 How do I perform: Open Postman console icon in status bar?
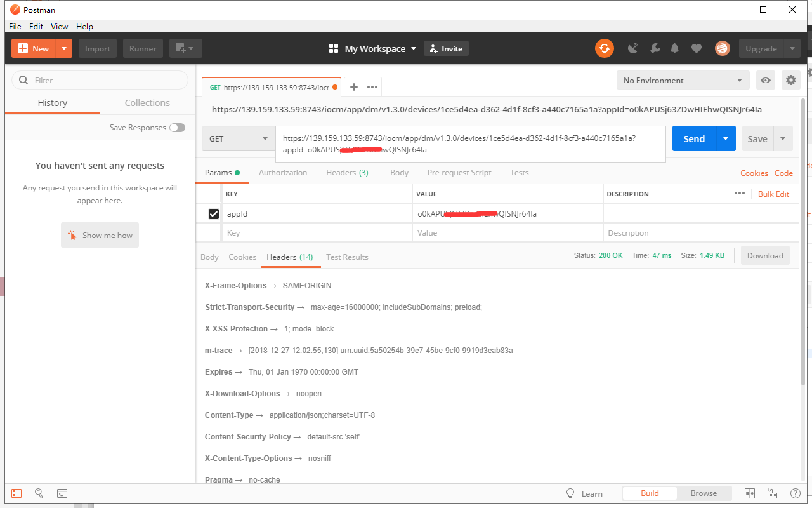(x=62, y=493)
